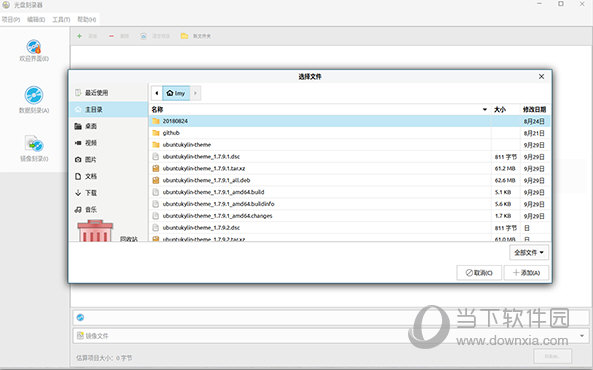Click the clear-project toolbar icon
This screenshot has width=593, height=370.
[x=143, y=36]
